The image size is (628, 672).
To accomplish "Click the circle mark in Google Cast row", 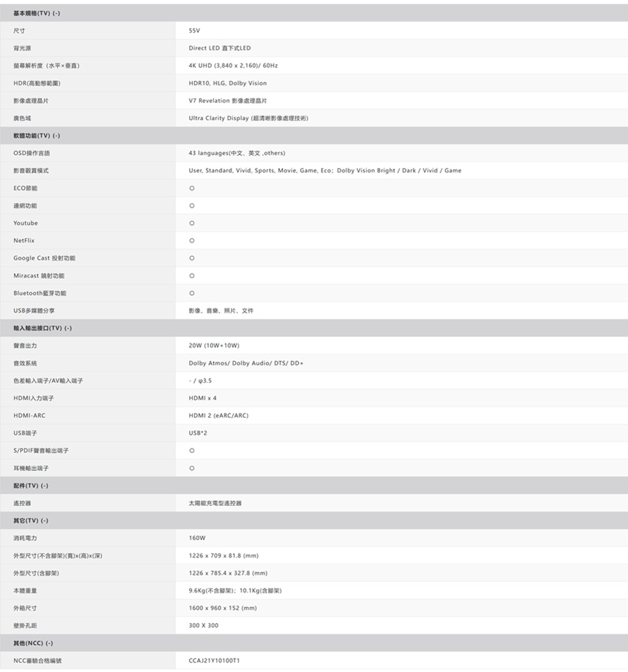I will point(192,258).
